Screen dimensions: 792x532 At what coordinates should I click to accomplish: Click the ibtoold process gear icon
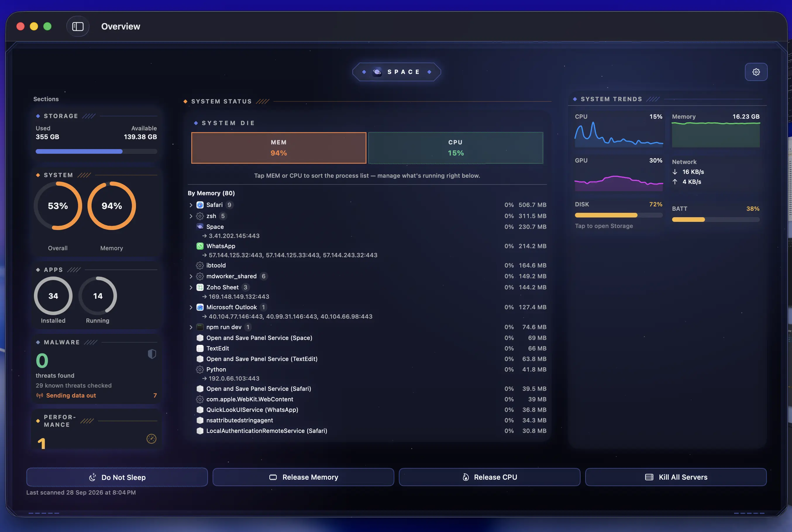click(200, 265)
